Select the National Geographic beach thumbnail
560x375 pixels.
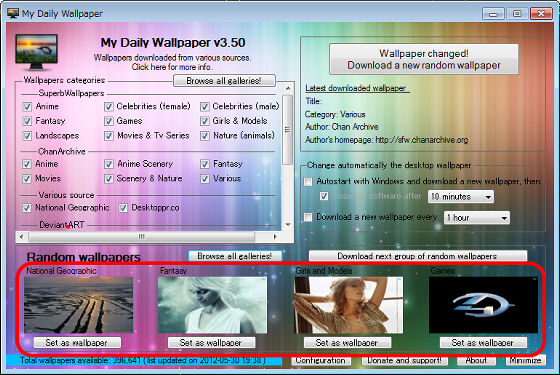tap(78, 305)
